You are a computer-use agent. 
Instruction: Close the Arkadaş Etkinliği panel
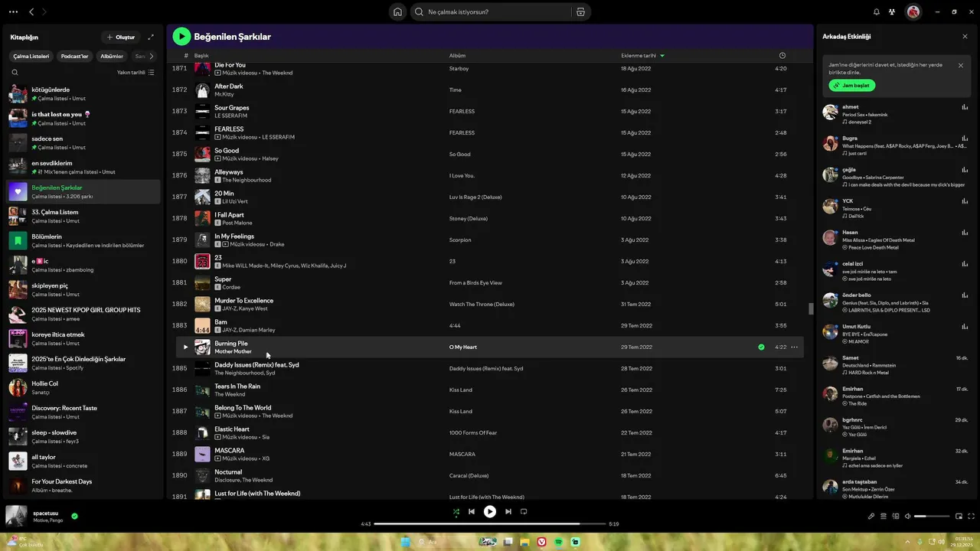pyautogui.click(x=965, y=37)
